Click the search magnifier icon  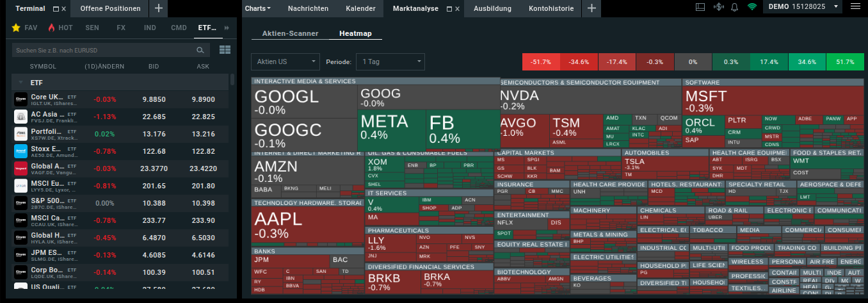click(200, 50)
